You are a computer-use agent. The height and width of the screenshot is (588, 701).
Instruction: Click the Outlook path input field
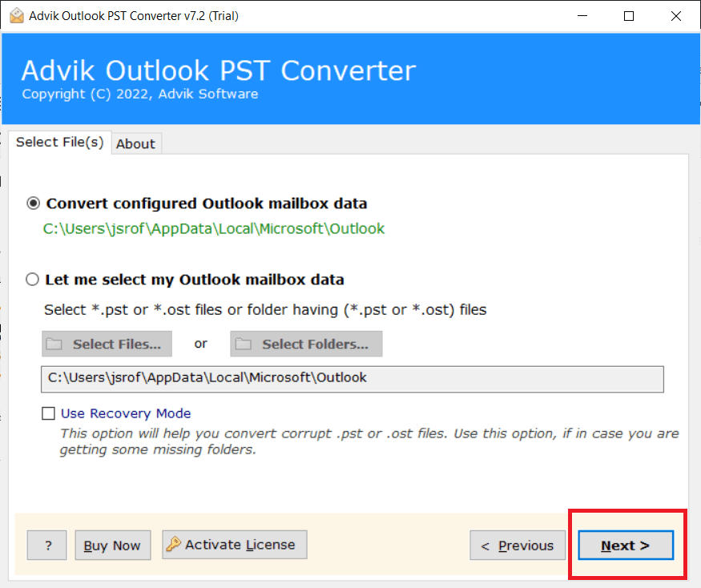(353, 379)
